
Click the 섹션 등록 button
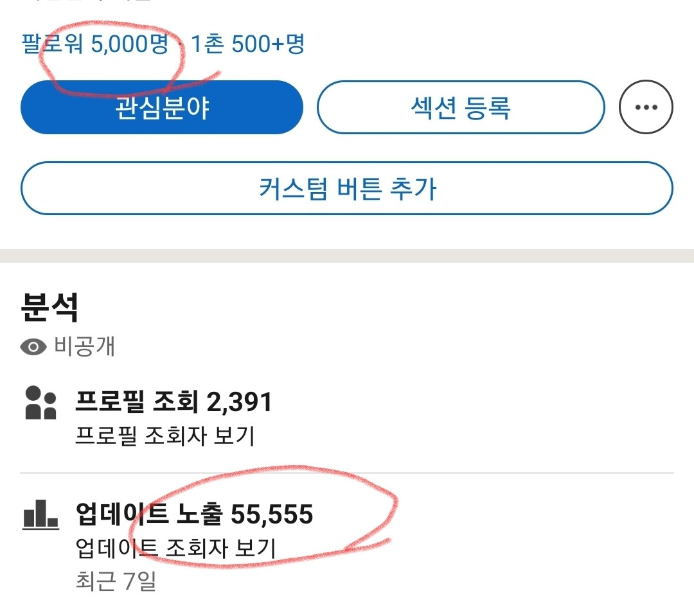click(460, 108)
